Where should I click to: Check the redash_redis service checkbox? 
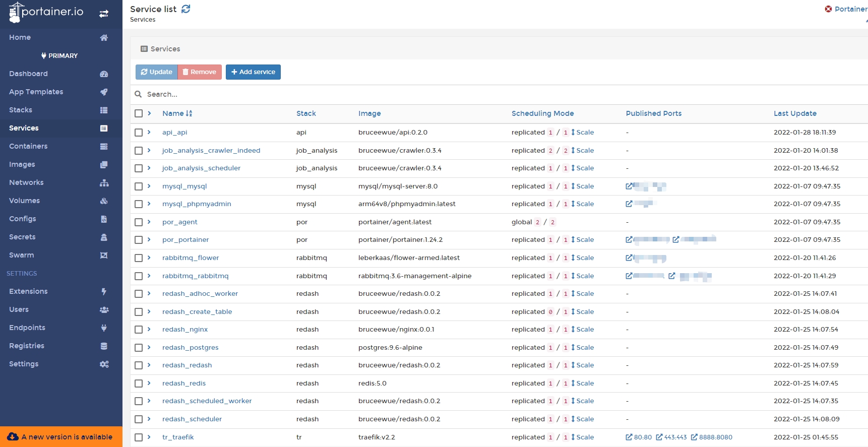139,384
